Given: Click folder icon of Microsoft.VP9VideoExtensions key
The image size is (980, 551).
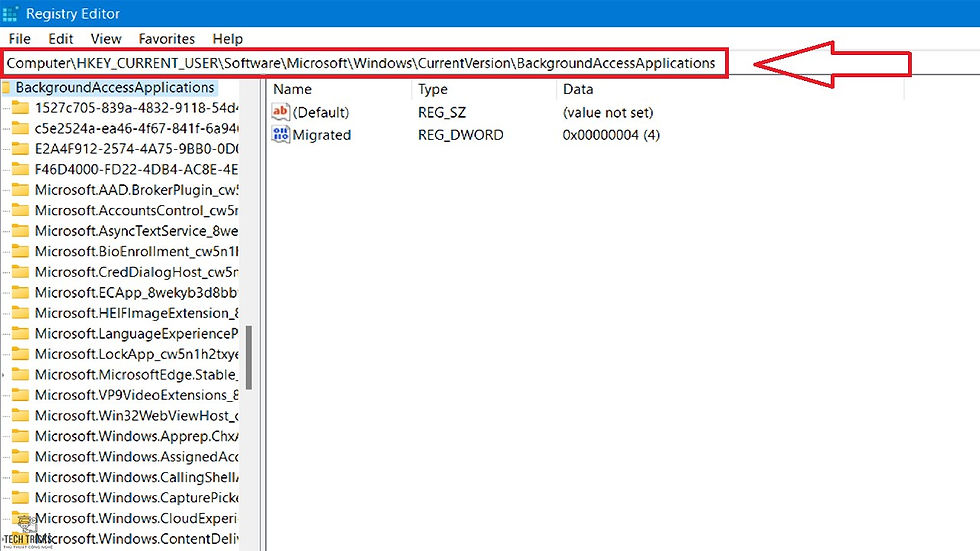Looking at the screenshot, I should coord(21,395).
